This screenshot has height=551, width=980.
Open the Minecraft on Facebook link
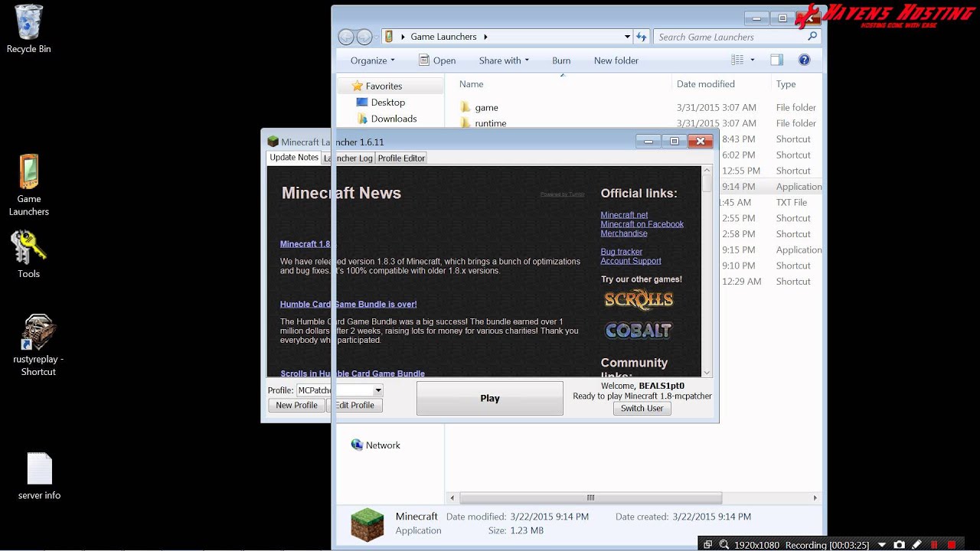(642, 224)
